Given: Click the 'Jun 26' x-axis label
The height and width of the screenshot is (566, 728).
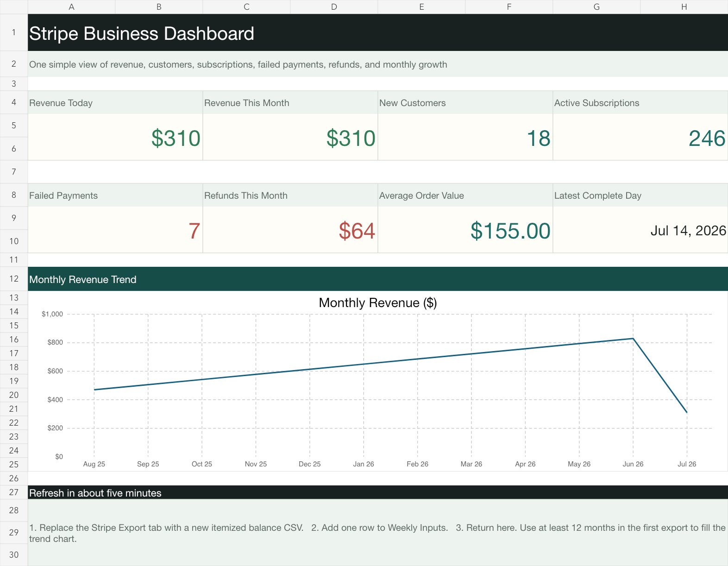Looking at the screenshot, I should 633,464.
